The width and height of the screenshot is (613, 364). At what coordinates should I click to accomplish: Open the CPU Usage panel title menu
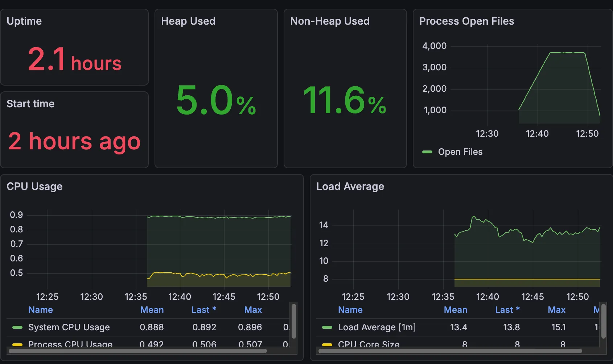[34, 186]
